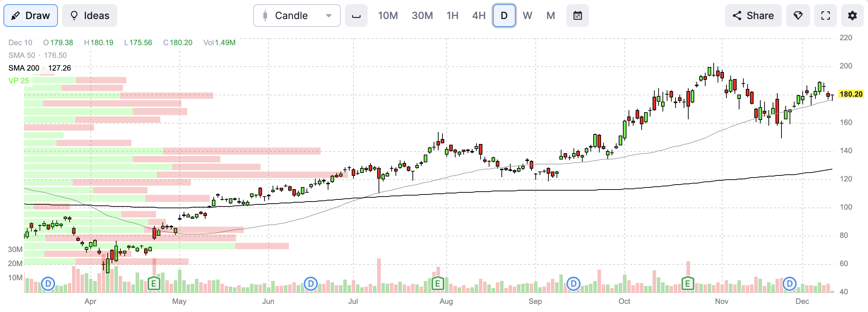
Task: Click the Aug label on time axis
Action: point(446,301)
